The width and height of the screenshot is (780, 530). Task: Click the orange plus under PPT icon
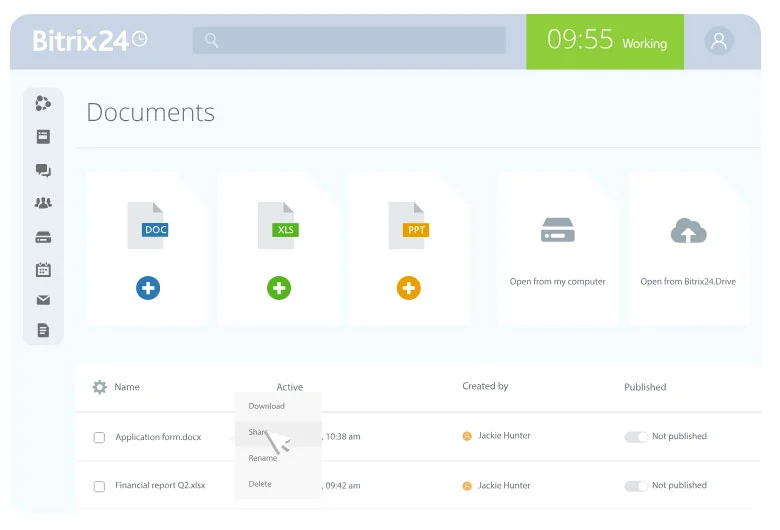[x=408, y=289]
